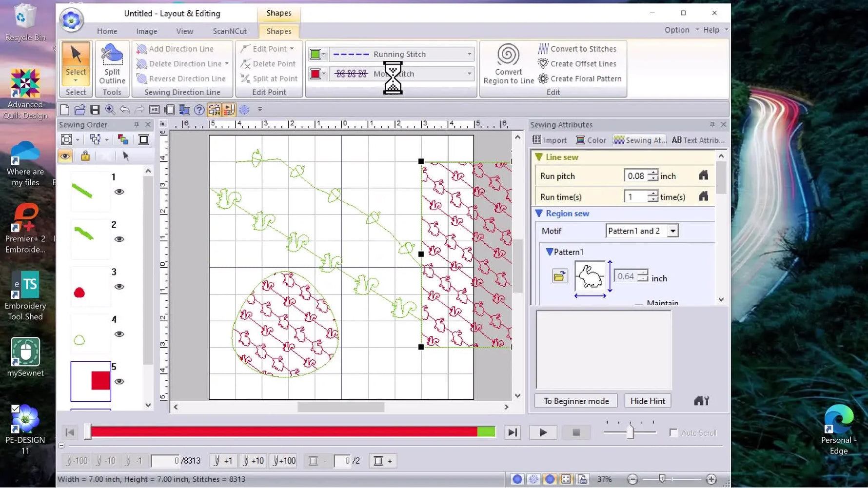Click the red region color swatch

click(x=315, y=74)
